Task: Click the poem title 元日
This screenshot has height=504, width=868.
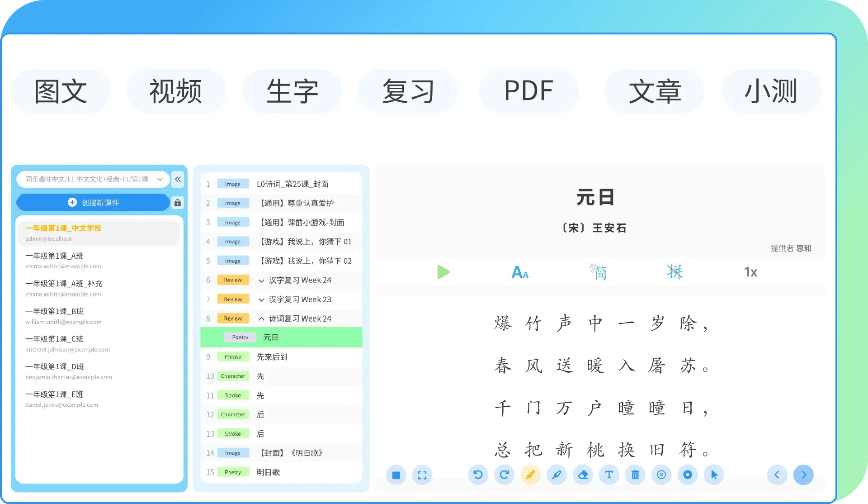Action: pyautogui.click(x=595, y=198)
